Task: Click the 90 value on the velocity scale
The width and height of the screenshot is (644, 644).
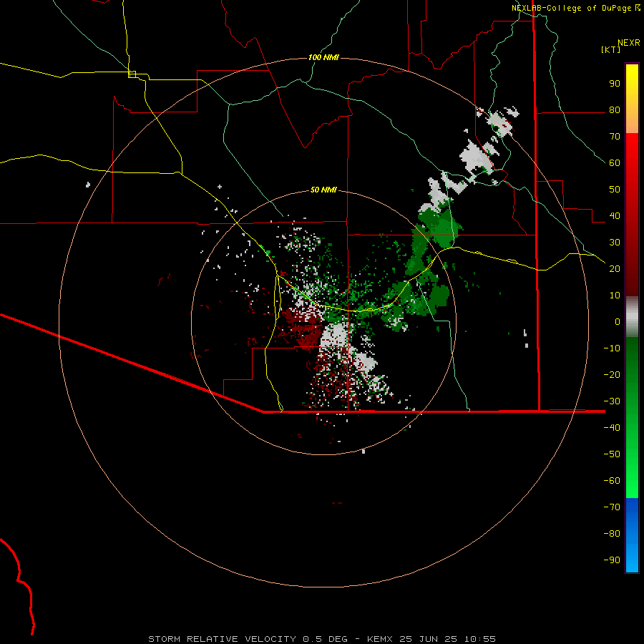Action: [x=615, y=84]
